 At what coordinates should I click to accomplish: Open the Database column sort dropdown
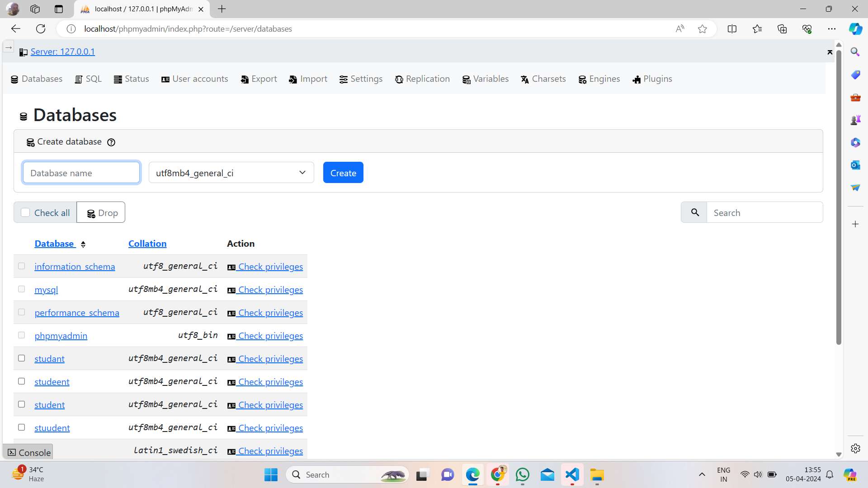tap(84, 243)
